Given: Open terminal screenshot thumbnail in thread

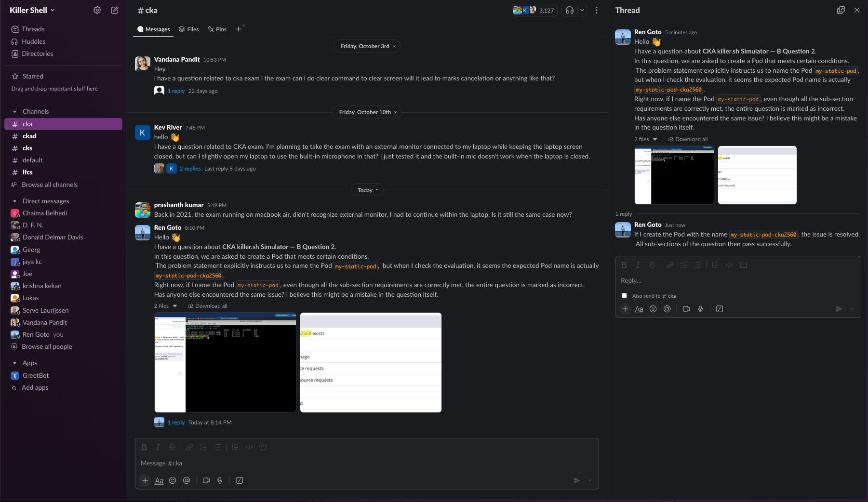Looking at the screenshot, I should [x=674, y=175].
